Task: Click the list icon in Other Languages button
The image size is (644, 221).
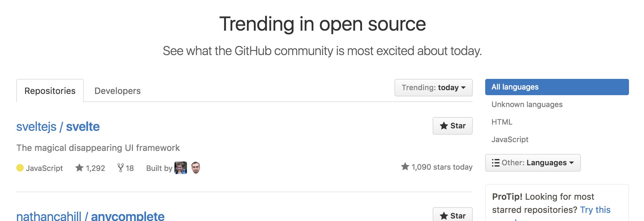Action: coord(496,163)
